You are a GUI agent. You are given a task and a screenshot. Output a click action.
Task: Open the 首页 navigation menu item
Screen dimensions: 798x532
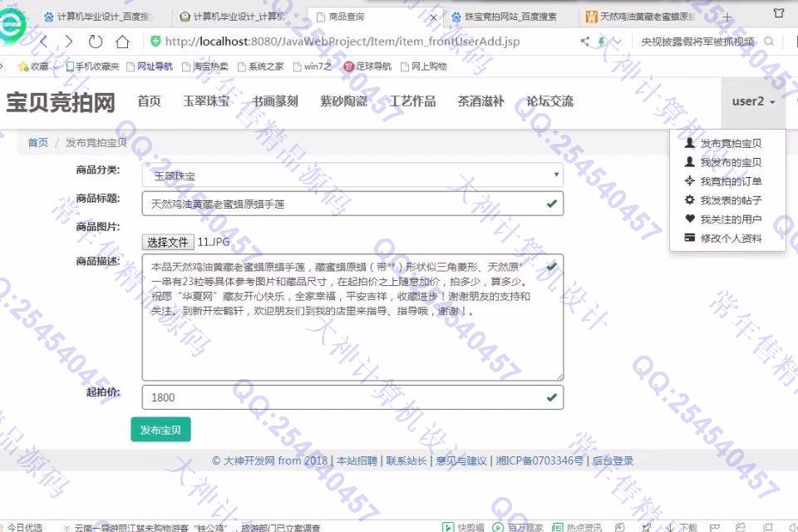point(149,101)
